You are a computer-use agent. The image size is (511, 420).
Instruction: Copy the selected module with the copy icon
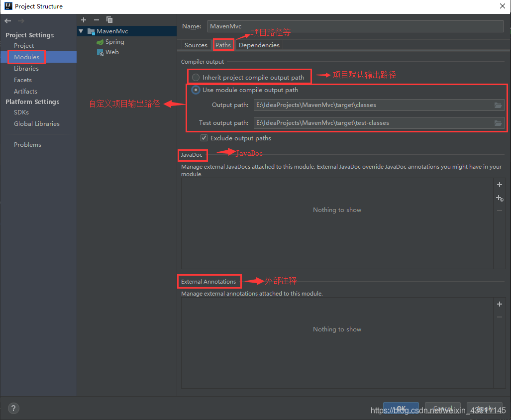click(x=109, y=20)
